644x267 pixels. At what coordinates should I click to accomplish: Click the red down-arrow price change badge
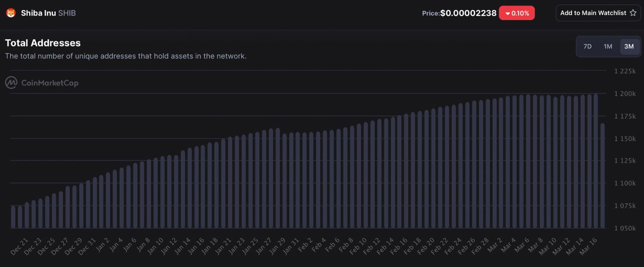[517, 13]
